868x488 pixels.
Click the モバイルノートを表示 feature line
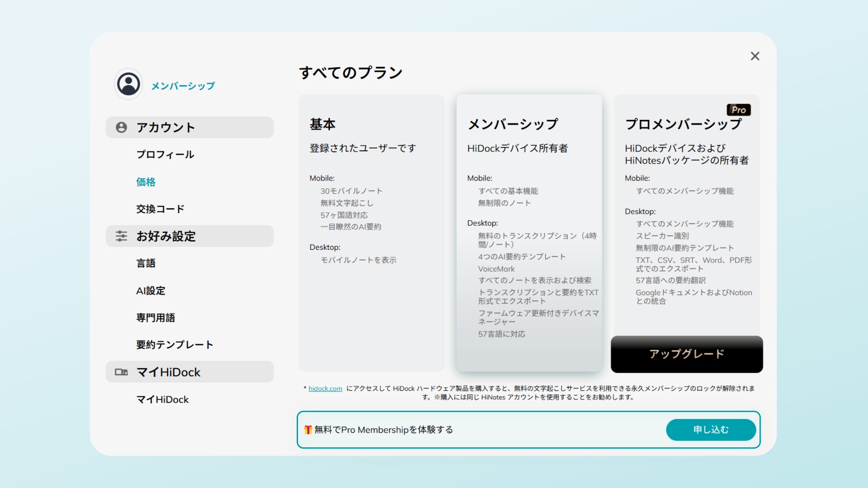pos(358,260)
